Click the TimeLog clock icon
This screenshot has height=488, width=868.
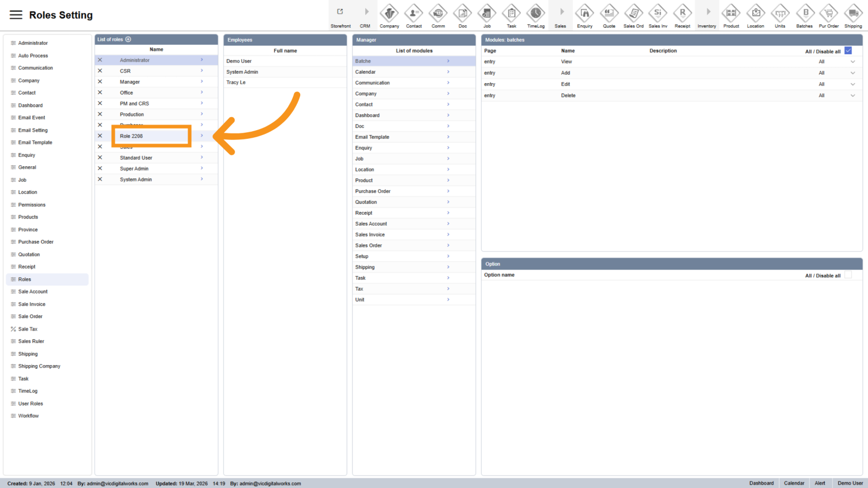536,12
